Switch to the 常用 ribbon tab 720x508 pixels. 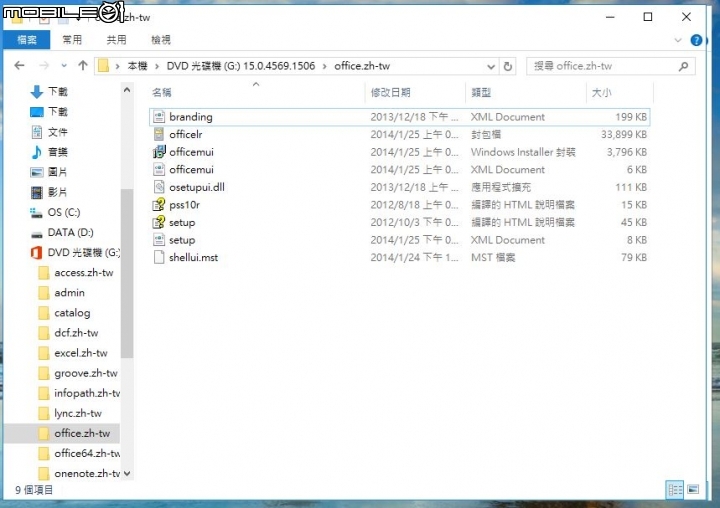(x=72, y=40)
